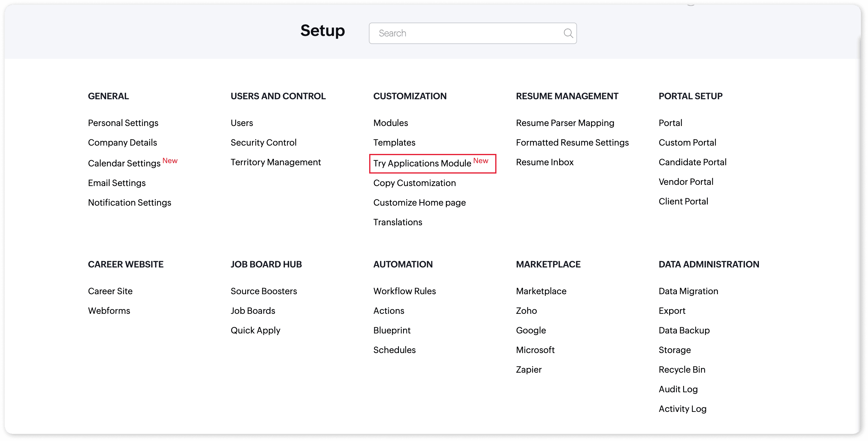This screenshot has height=441, width=868.
Task: Open Security Control settings
Action: pos(263,143)
